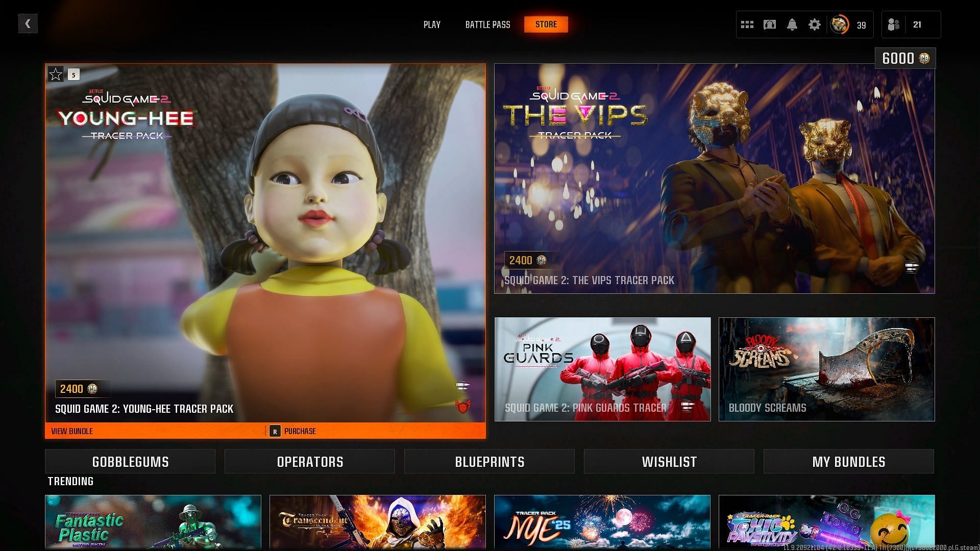Click the 6000 COD Points balance
980x551 pixels.
point(905,58)
